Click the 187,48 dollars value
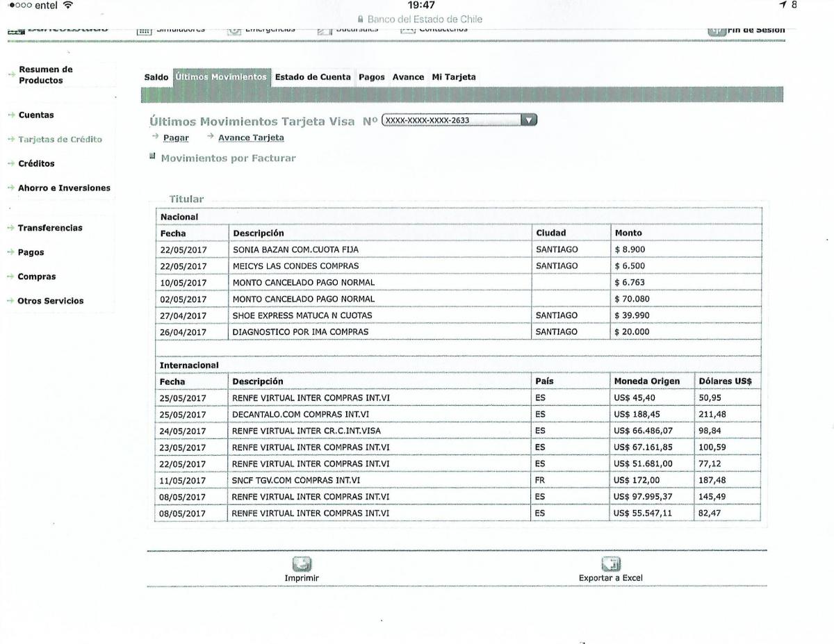This screenshot has height=644, width=834. point(712,480)
